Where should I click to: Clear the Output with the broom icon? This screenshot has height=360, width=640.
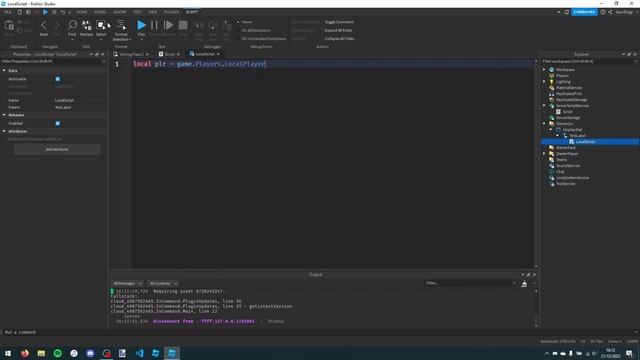click(524, 284)
